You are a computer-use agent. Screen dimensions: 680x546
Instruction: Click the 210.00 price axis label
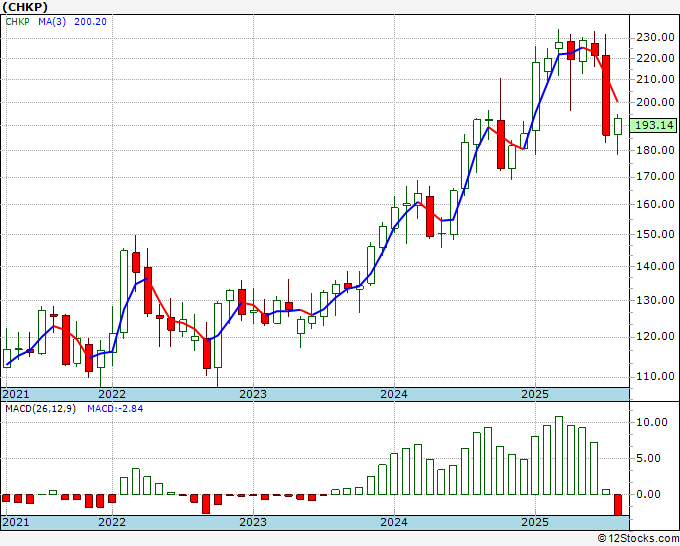pos(655,79)
